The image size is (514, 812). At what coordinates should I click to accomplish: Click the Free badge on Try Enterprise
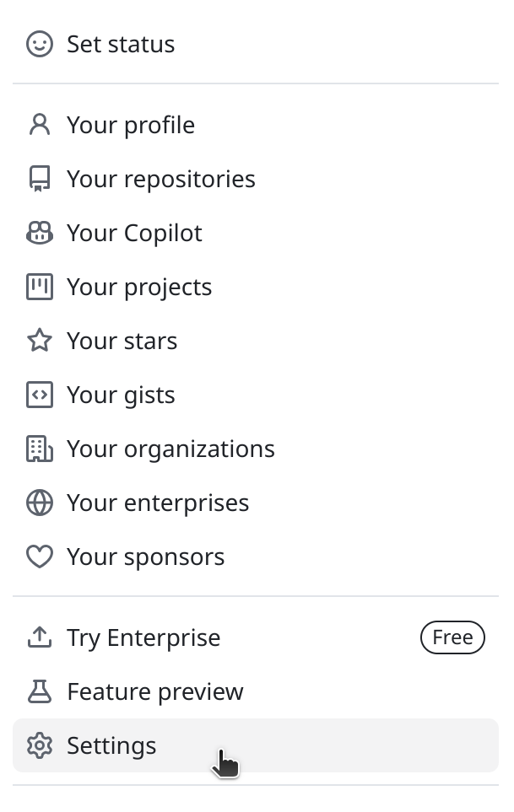(452, 637)
